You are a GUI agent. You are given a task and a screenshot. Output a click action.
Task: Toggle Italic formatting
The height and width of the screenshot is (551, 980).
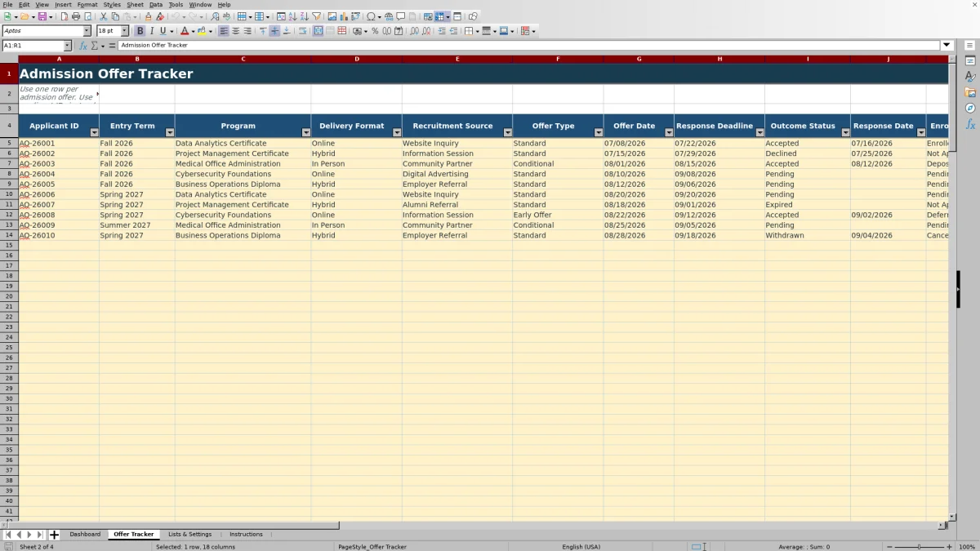(x=151, y=31)
